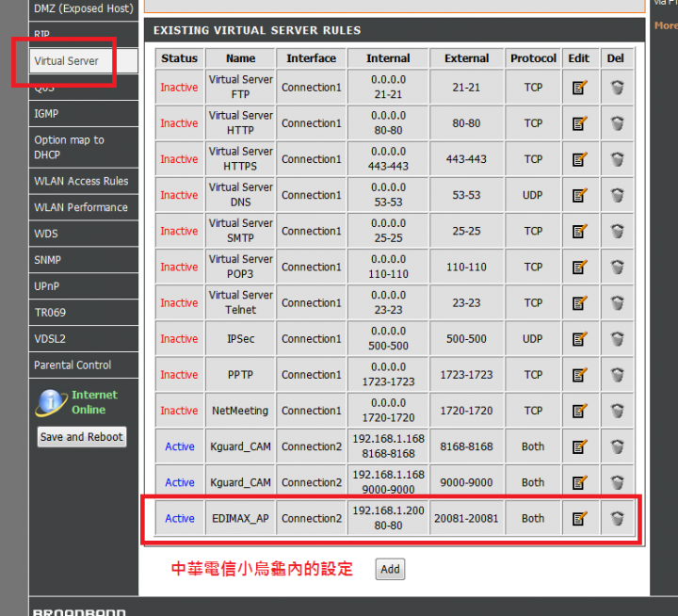
Task: Open the More link at the right
Action: (x=666, y=25)
